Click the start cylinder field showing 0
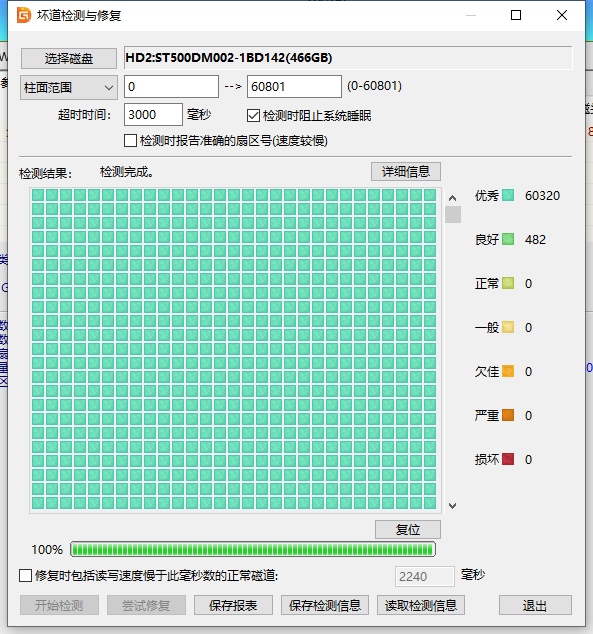The image size is (593, 634). click(x=171, y=87)
